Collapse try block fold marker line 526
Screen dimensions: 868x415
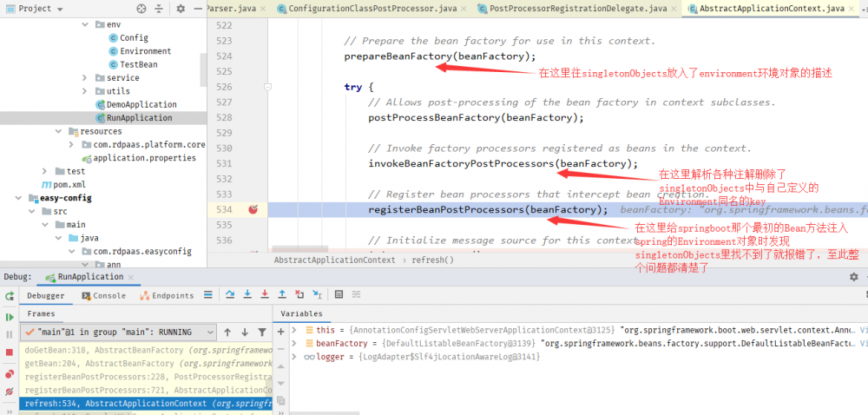click(x=267, y=87)
